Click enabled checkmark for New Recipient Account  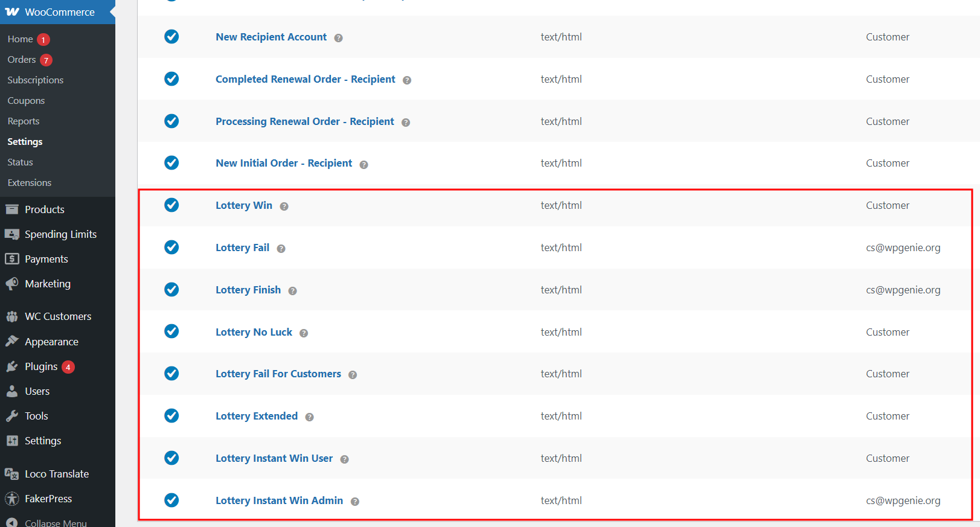tap(171, 37)
